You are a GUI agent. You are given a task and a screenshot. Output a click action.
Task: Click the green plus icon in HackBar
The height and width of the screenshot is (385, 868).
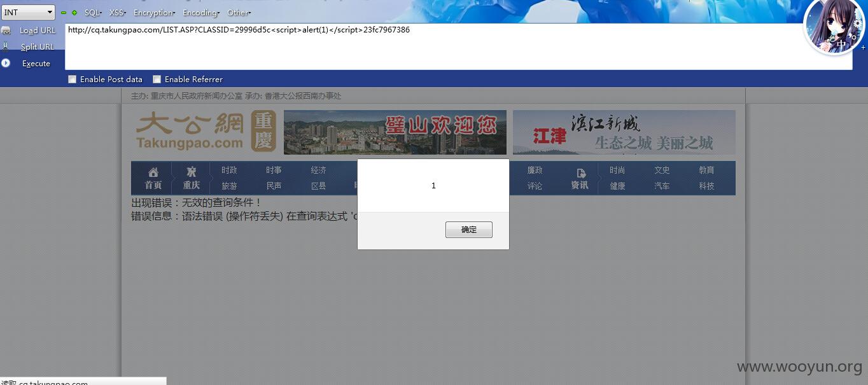coord(74,13)
